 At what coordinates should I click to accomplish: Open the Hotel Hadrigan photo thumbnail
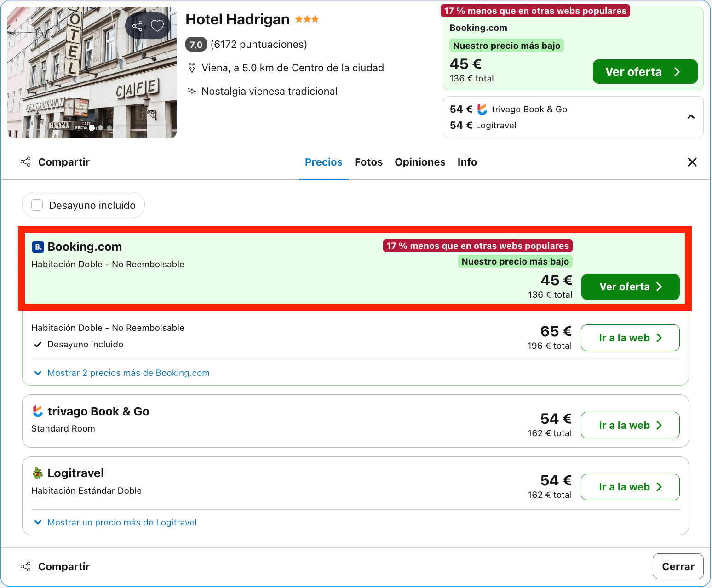[x=92, y=72]
